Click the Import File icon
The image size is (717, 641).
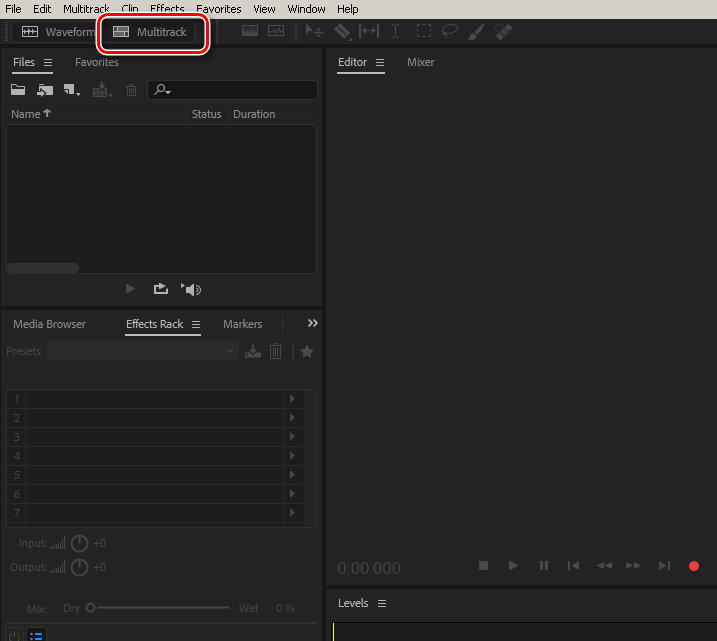45,90
